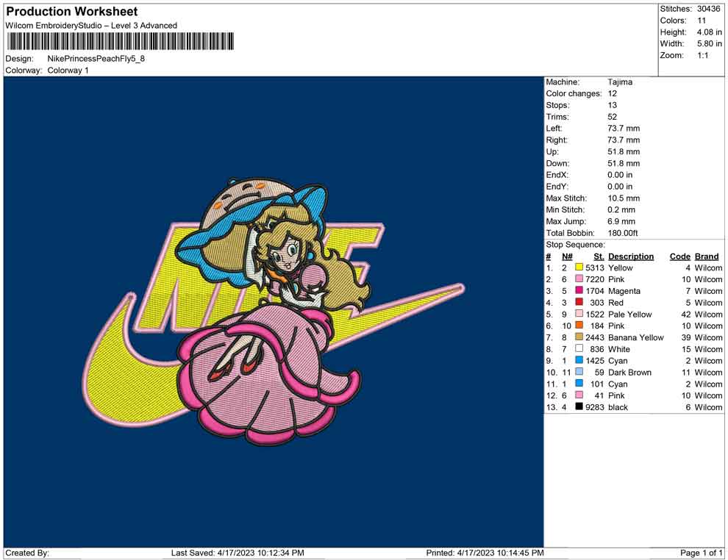Screen dimensions: 728x560
Task: Click the Page 1 of 1 label
Action: (x=701, y=553)
